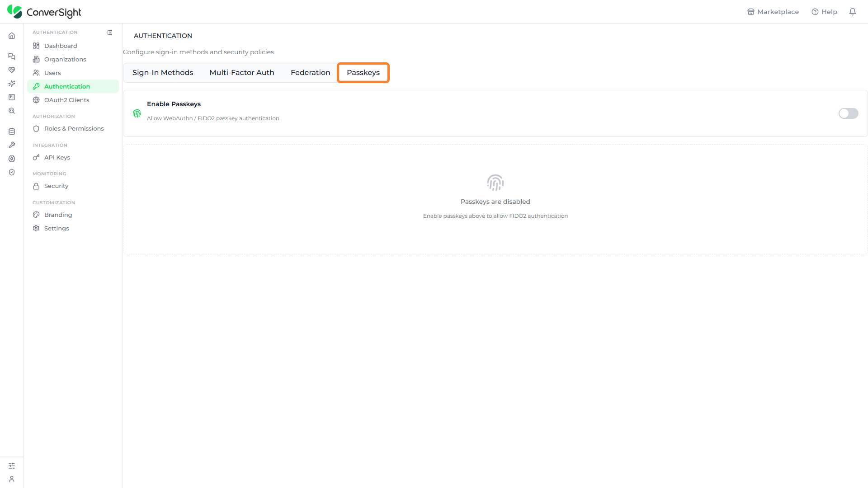868x488 pixels.
Task: Select the Passkeys tab
Action: (x=363, y=73)
